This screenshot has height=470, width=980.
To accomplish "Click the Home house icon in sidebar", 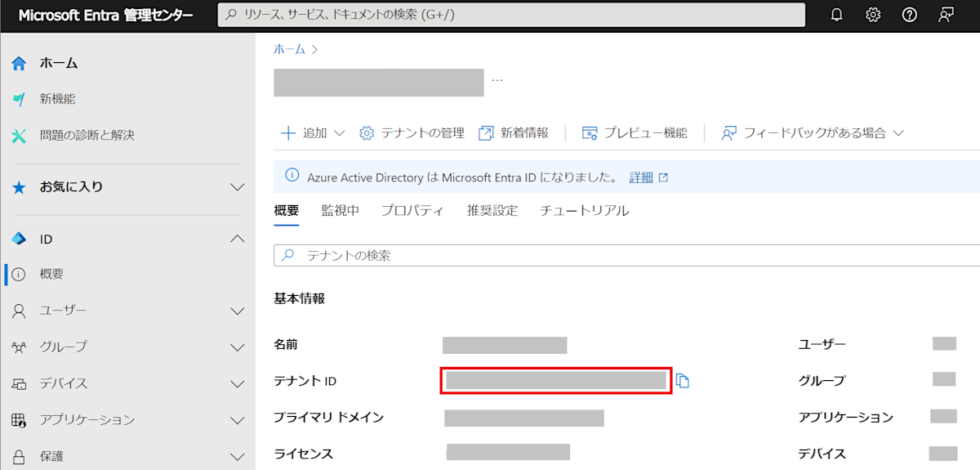I will 19,63.
